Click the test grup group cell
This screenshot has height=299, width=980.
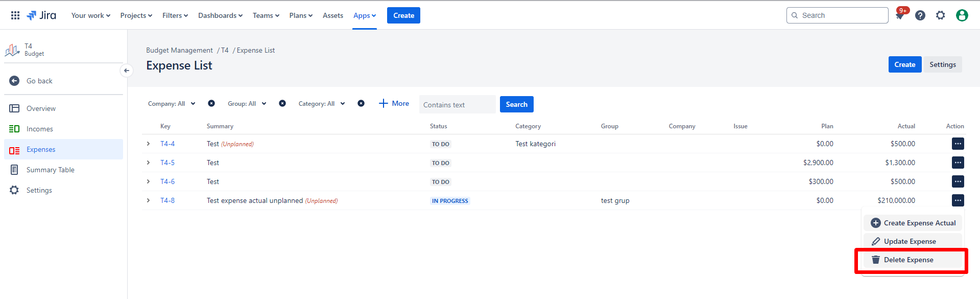click(x=615, y=200)
